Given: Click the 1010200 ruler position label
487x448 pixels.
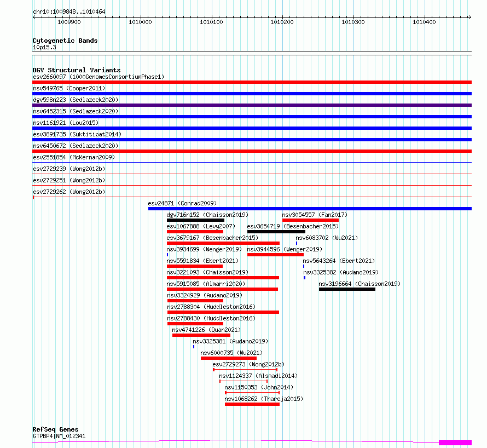Looking at the screenshot, I should click(282, 22).
